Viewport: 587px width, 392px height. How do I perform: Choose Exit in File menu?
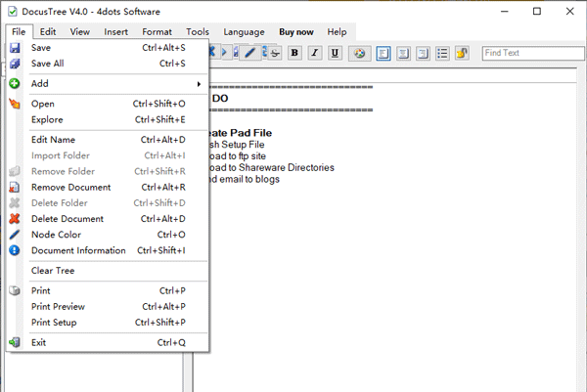108,342
